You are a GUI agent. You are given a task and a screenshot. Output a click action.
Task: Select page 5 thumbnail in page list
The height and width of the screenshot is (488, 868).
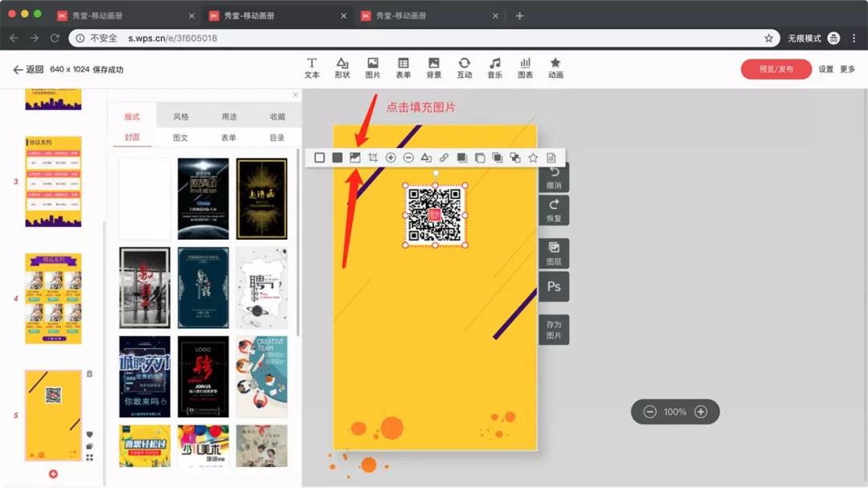point(53,416)
